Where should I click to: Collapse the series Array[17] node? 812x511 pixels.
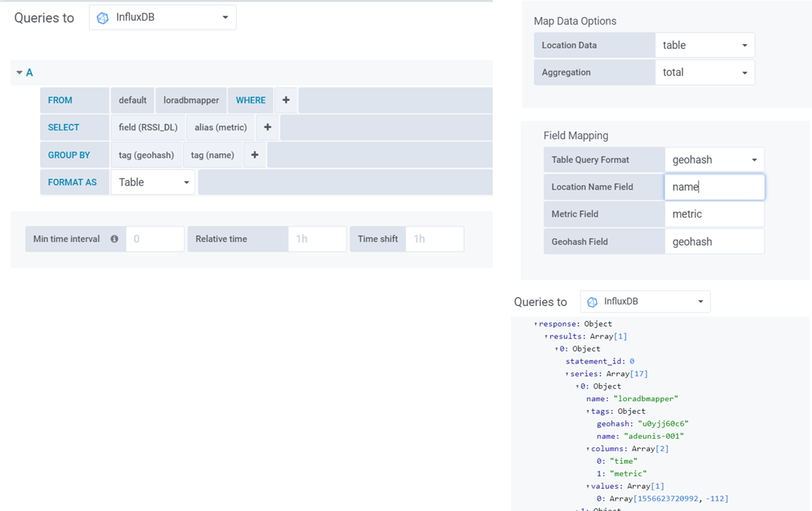click(x=566, y=374)
